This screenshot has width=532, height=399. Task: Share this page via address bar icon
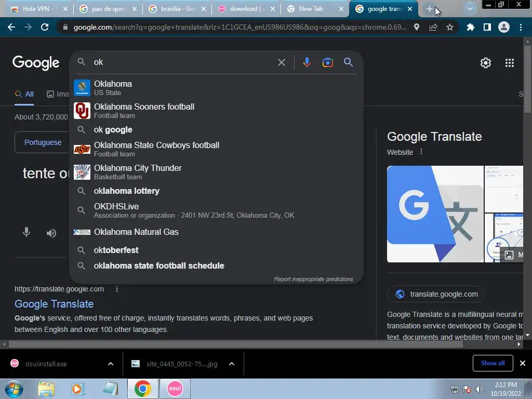point(433,27)
